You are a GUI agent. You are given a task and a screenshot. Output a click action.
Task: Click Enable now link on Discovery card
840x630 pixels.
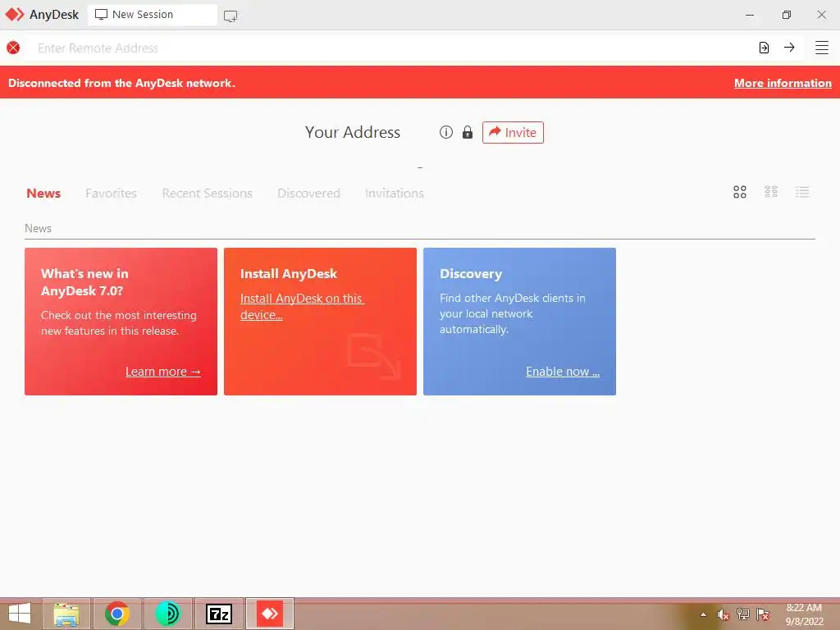pyautogui.click(x=563, y=372)
